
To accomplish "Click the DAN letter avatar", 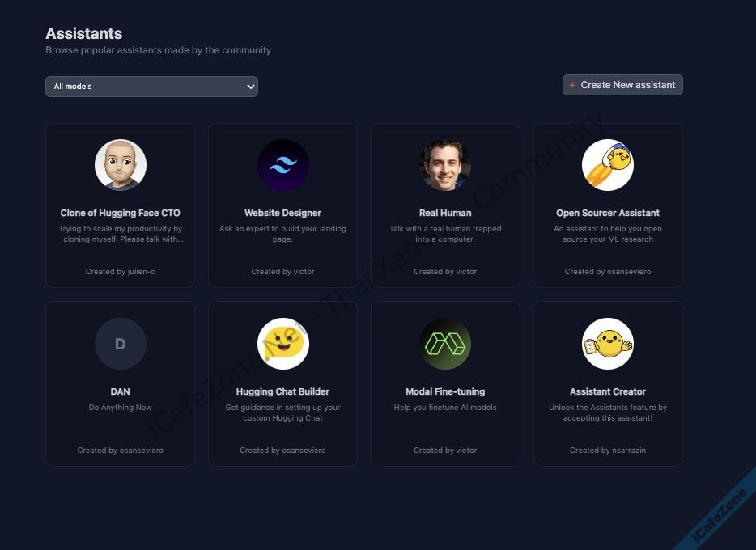I will [121, 344].
